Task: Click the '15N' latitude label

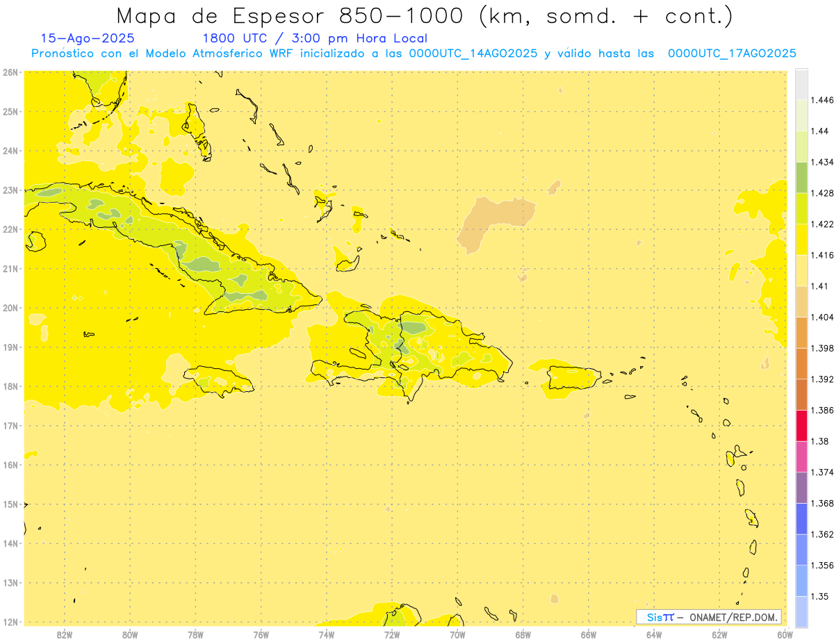Action: point(10,504)
